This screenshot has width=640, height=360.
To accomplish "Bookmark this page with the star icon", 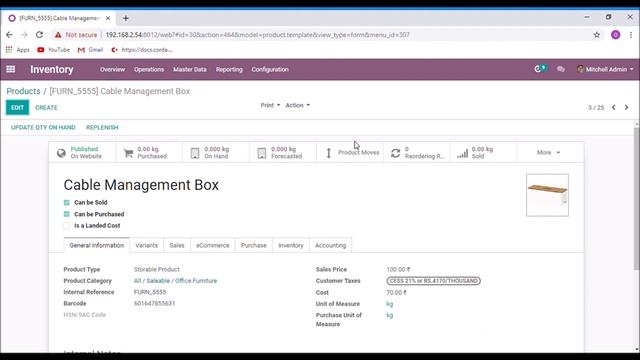I will 597,35.
